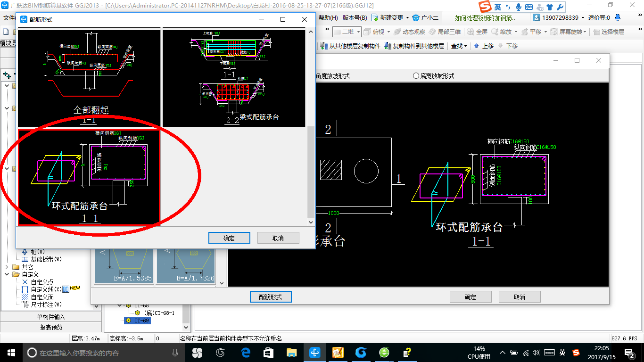
Task: Open Sogou IME soft keyboard icon
Action: tap(528, 7)
